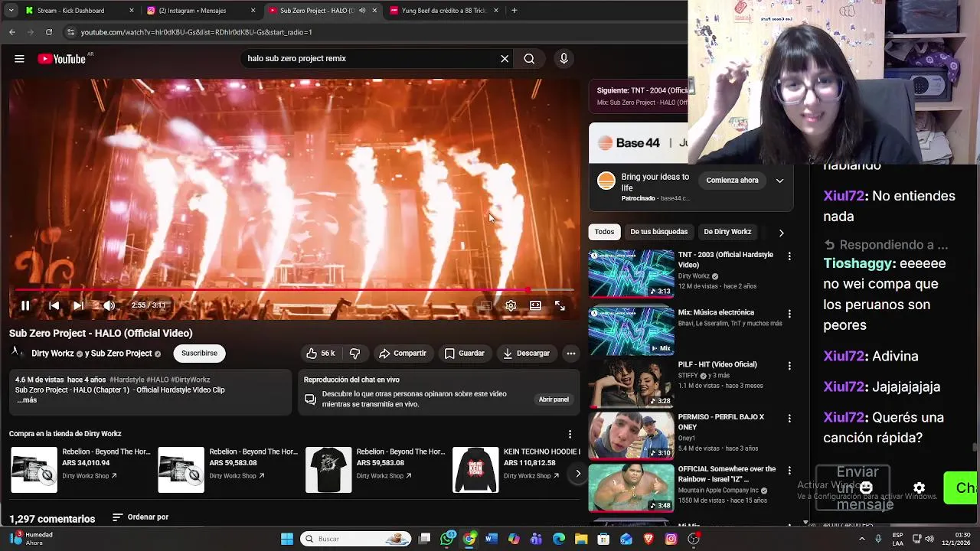Open the YouTube guide hamburger menu
This screenshot has height=551, width=980.
(19, 59)
